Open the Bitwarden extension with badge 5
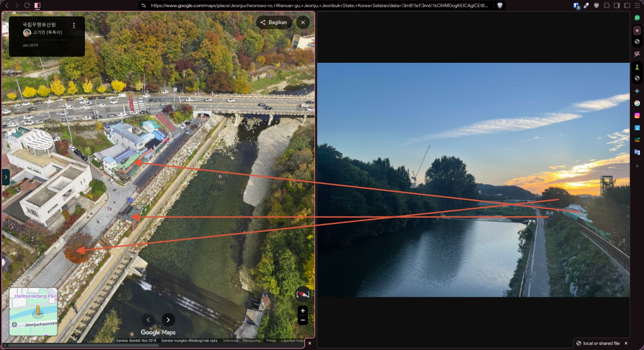 pos(576,6)
